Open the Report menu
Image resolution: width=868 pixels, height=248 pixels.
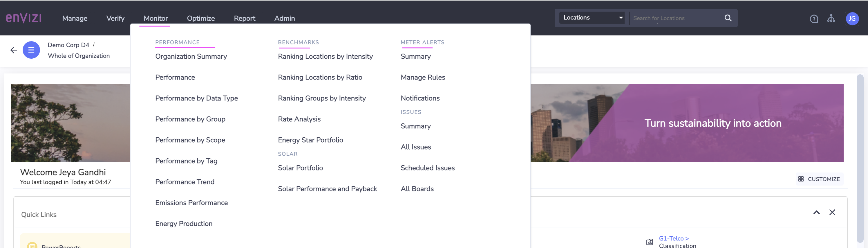(244, 18)
